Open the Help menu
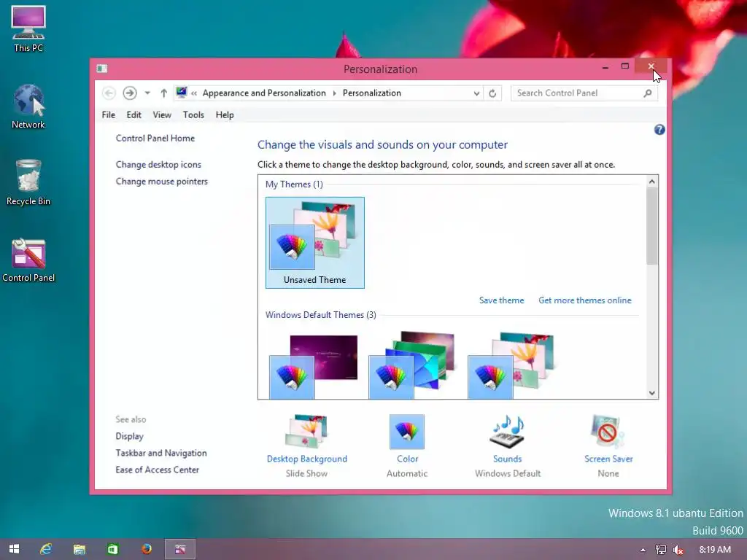747x560 pixels. coord(225,114)
